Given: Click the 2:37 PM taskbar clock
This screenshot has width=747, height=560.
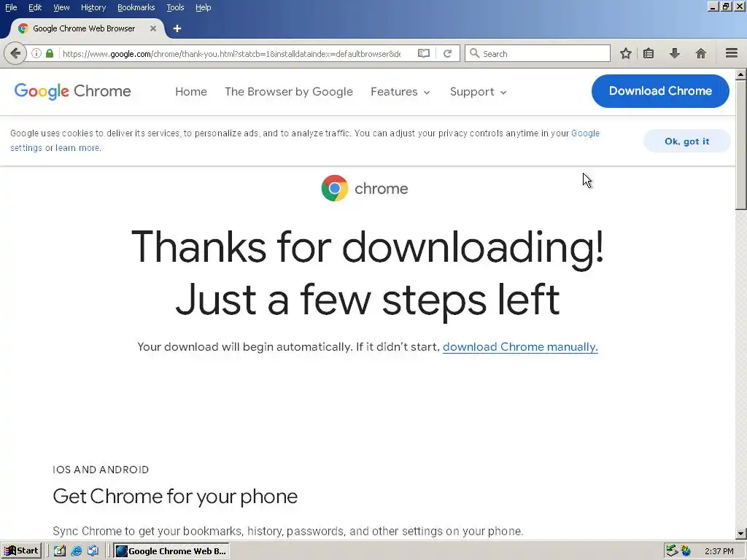Looking at the screenshot, I should tap(719, 551).
